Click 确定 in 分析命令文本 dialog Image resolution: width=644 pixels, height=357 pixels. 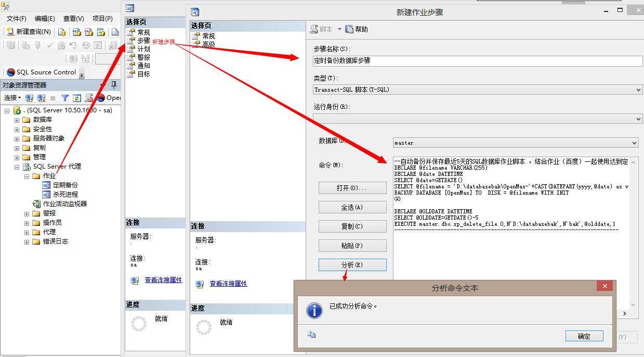point(584,336)
